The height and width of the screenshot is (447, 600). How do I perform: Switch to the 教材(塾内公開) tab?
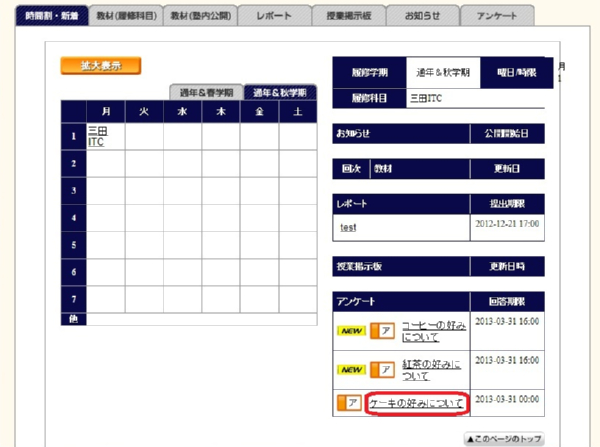[203, 16]
